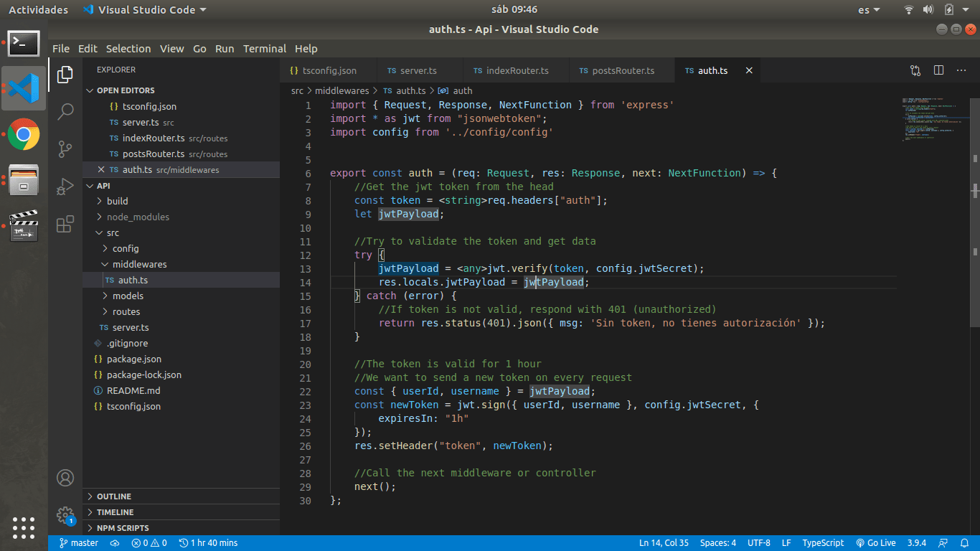Select TypeScript language mode in status bar
The image size is (980, 551).
pos(823,543)
